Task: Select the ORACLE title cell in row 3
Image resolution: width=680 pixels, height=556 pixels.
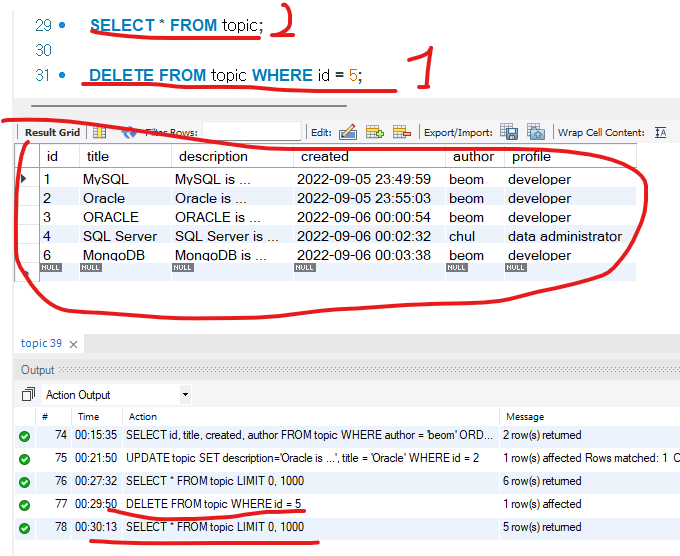Action: pos(125,217)
